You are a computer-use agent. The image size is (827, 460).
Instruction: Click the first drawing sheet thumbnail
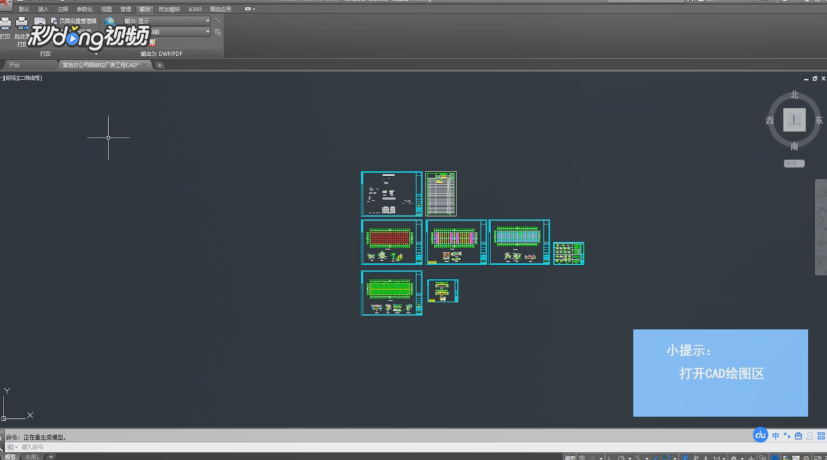coord(391,194)
